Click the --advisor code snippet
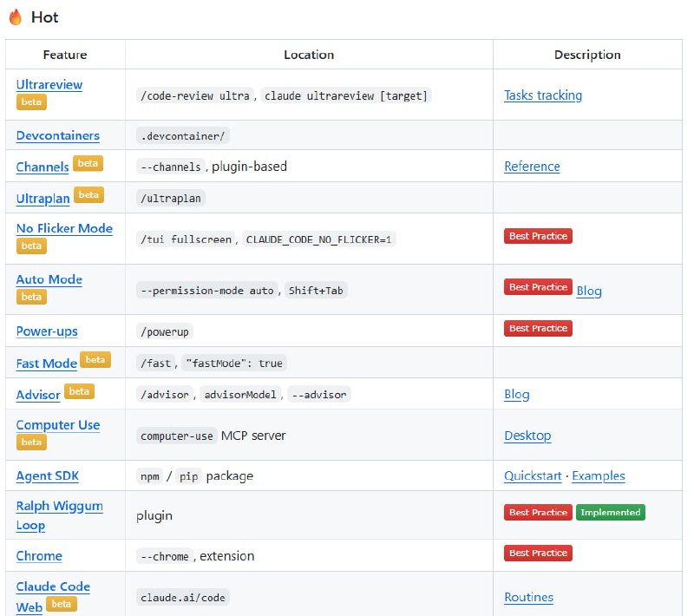The image size is (694, 616). [319, 395]
